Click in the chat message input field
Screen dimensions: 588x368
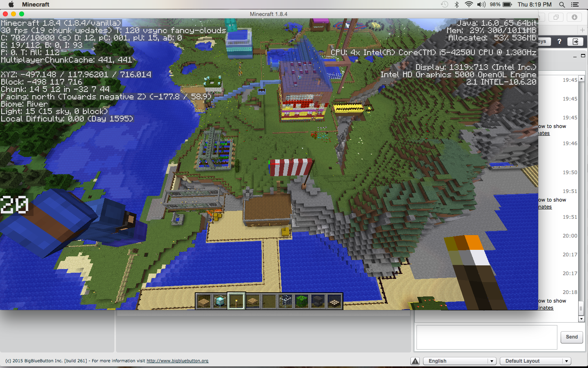[x=487, y=337]
